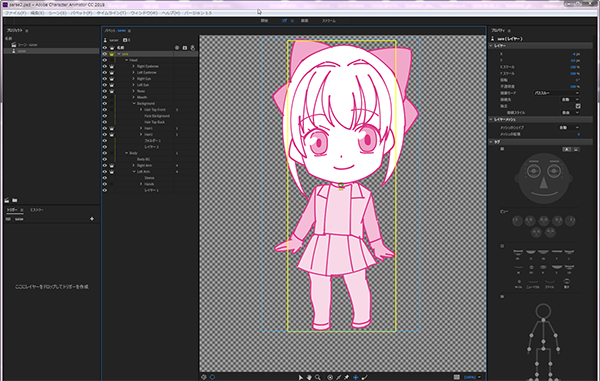The height and width of the screenshot is (381, 600).
Task: Click the first head-turn view icon
Action: pos(517,220)
